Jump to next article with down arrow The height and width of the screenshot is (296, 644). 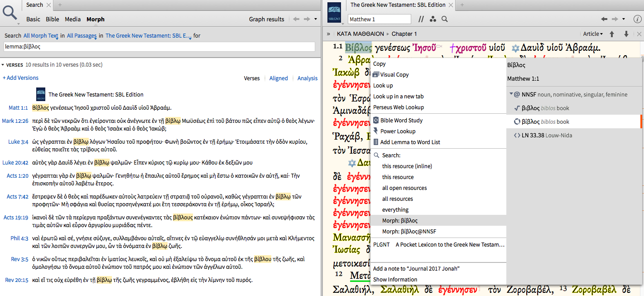click(626, 34)
